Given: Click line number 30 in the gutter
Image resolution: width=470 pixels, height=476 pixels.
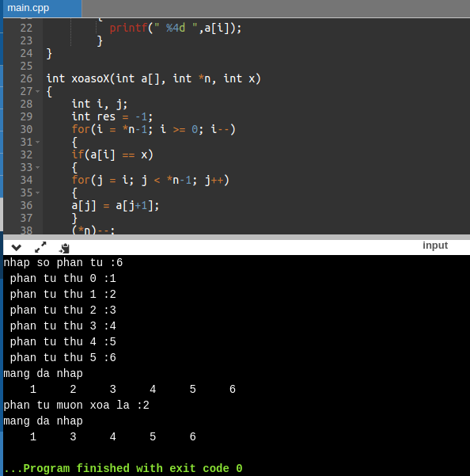Looking at the screenshot, I should click(26, 129).
